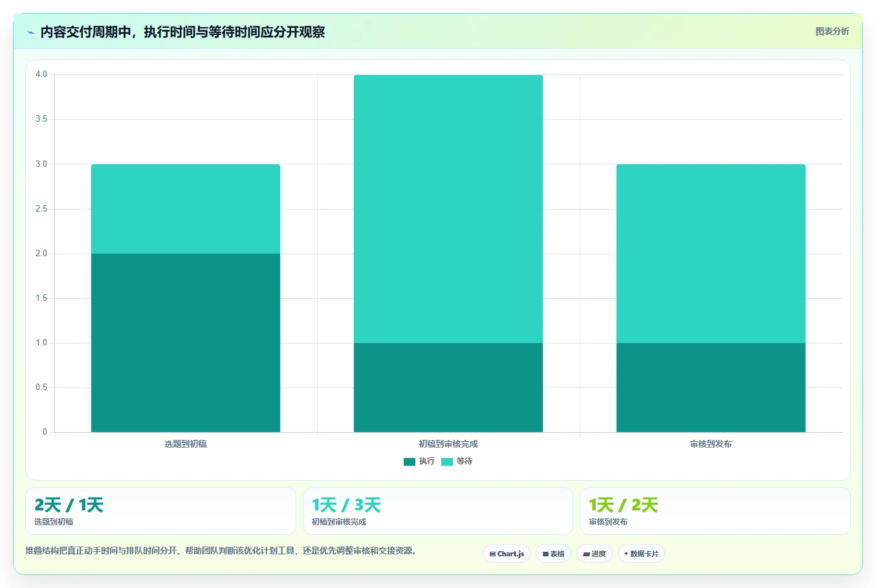Click the 初稿到审核完成 x-axis label
The width and height of the screenshot is (876, 588).
click(x=448, y=444)
